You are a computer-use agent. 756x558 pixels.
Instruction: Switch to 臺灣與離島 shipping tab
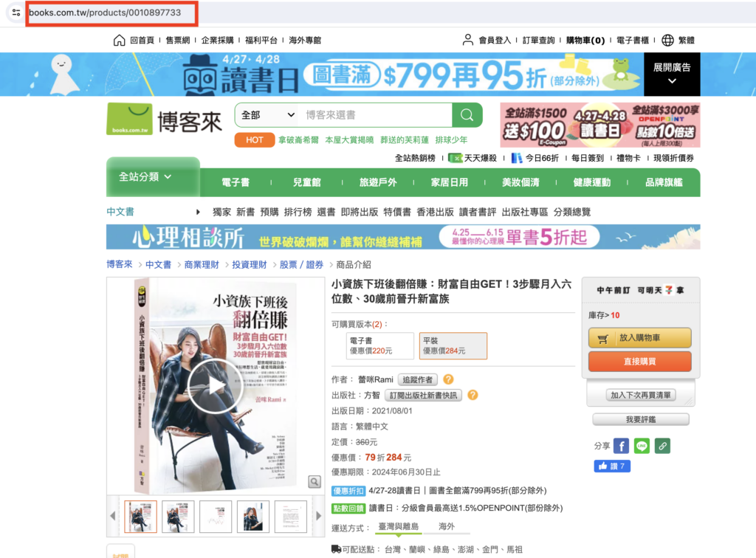pos(398,527)
